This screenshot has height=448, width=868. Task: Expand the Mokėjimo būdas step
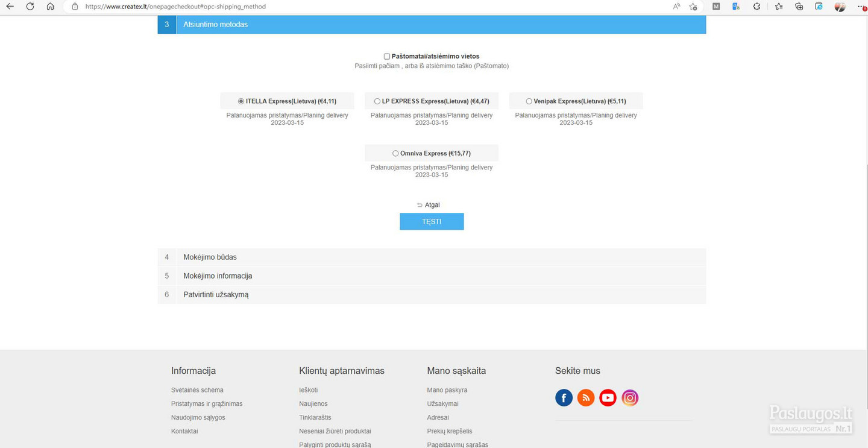(x=432, y=257)
